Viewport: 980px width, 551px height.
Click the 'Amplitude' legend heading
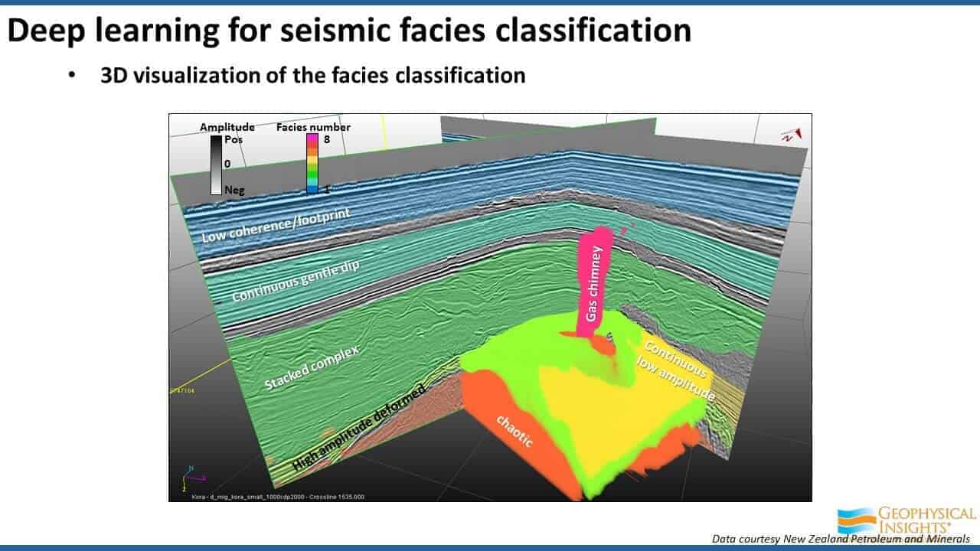tap(227, 127)
